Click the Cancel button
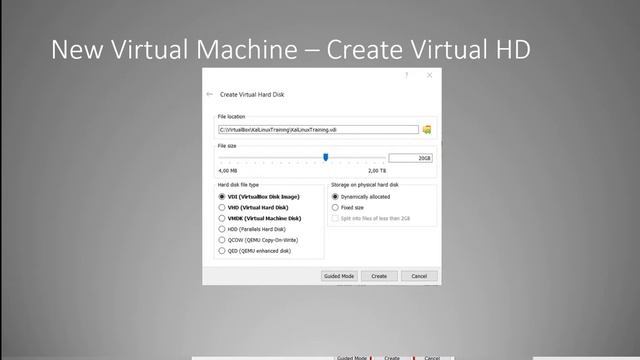640x360 pixels. tap(419, 276)
